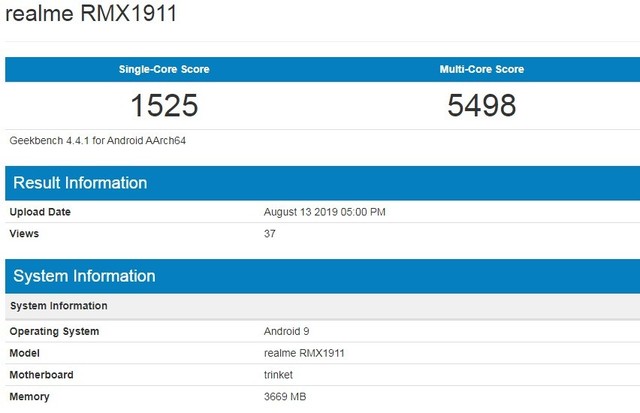
Task: Click the model value 'realme RMX1911' in table
Action: tap(304, 353)
